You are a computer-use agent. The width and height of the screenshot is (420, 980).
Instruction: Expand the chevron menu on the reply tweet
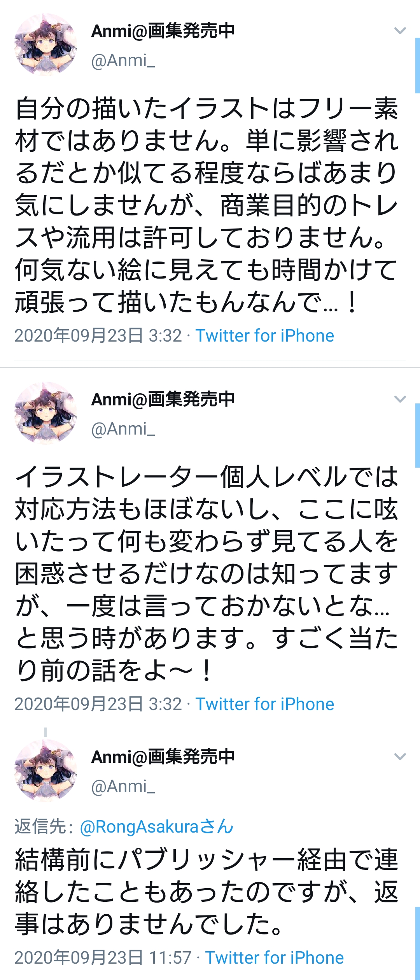[400, 756]
